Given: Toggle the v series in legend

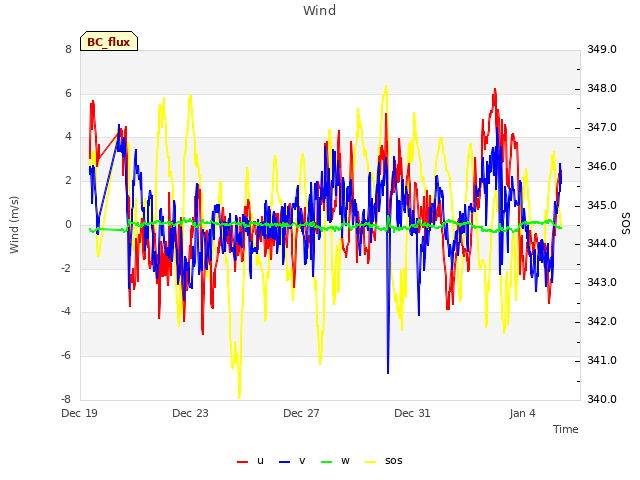Looking at the screenshot, I should coord(292,461).
